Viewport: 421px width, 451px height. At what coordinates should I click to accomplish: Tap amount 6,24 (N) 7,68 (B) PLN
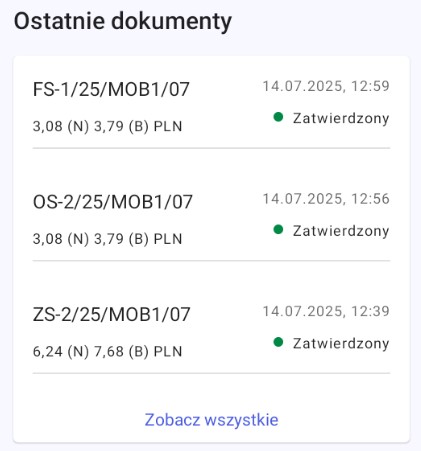(107, 352)
